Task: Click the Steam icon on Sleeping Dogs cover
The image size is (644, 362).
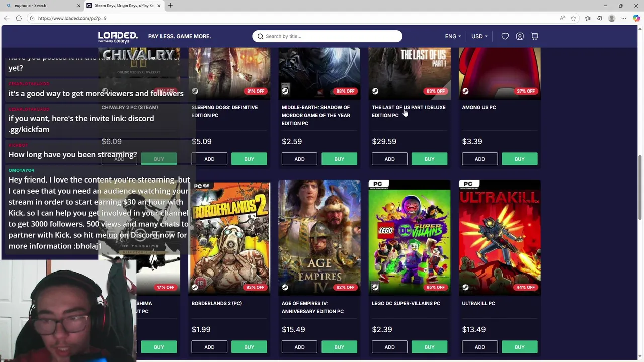Action: tap(195, 91)
